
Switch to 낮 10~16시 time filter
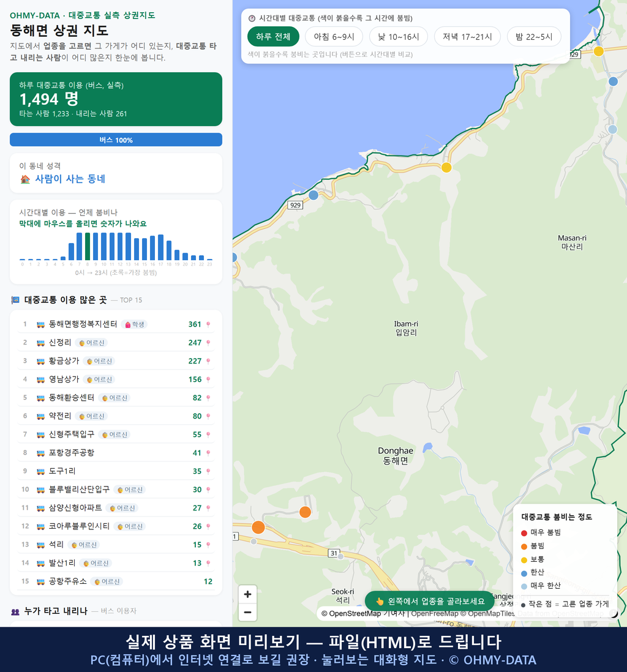[399, 37]
